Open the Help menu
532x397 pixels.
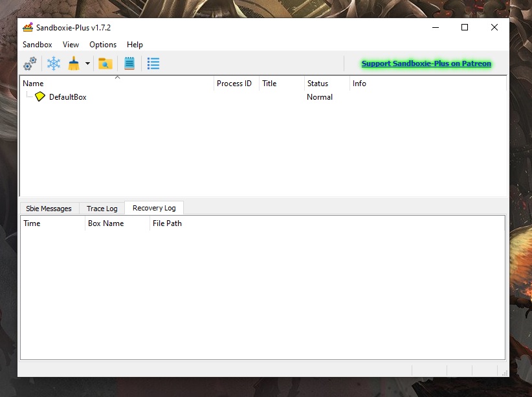pos(135,45)
